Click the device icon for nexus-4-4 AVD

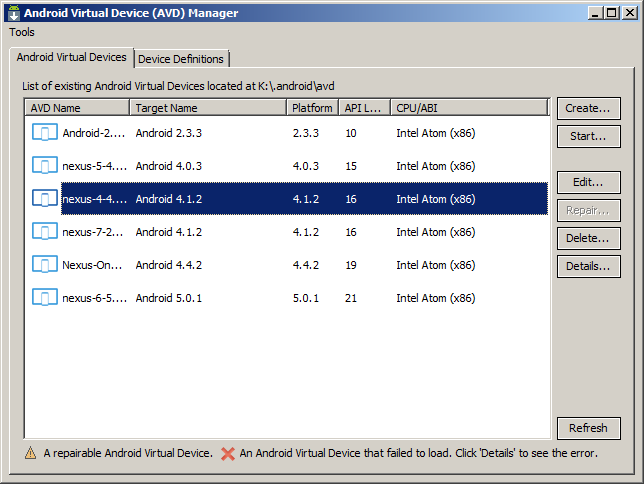(x=45, y=198)
